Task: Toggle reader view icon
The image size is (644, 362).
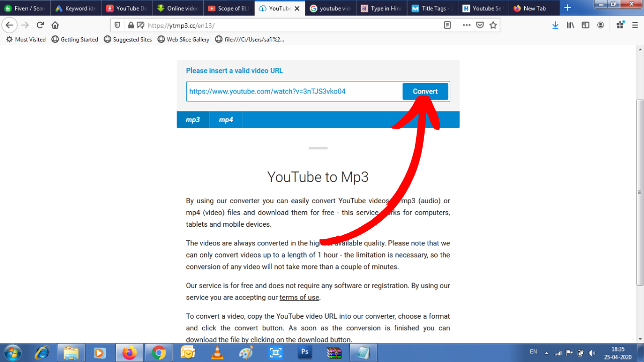Action: 447,25
